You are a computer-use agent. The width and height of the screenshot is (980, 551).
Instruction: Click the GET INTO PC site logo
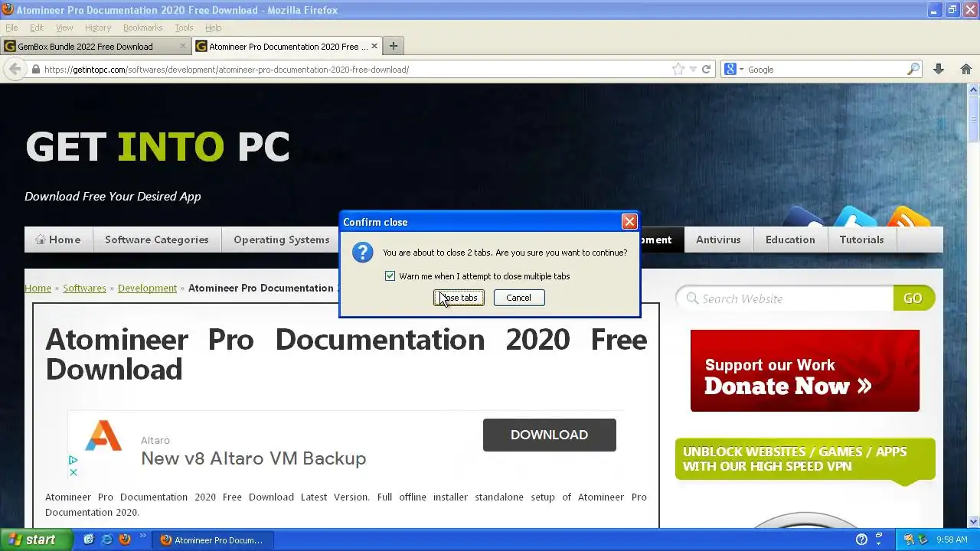[158, 146]
